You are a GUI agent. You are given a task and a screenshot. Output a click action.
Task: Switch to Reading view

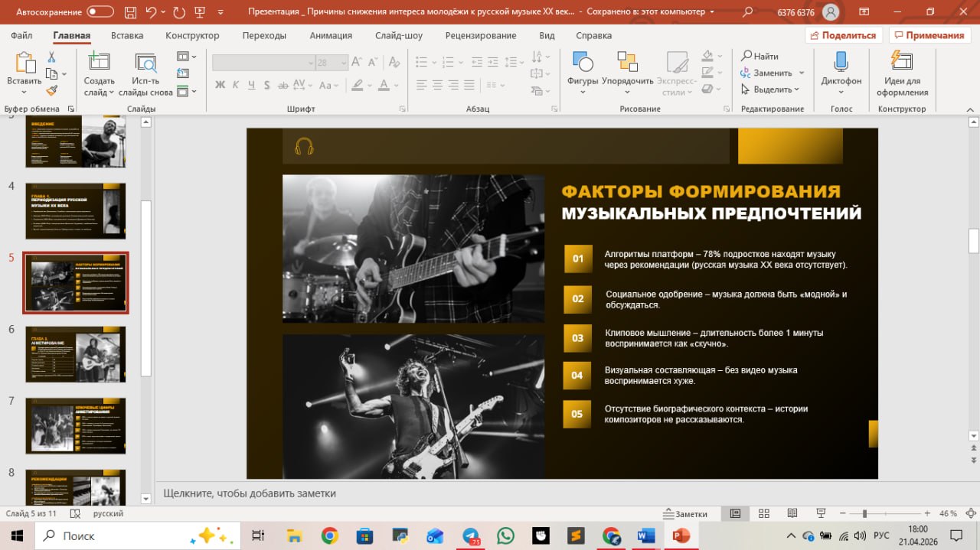tap(792, 513)
